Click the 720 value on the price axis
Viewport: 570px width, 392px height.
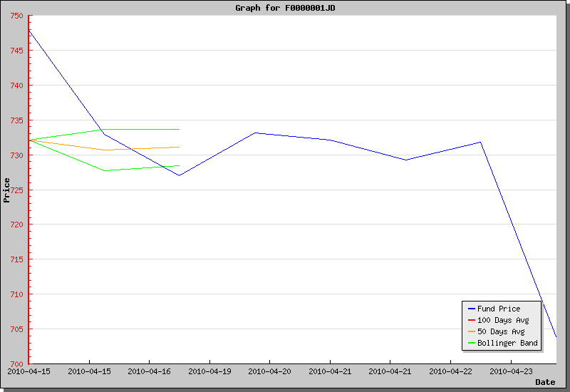(16, 225)
